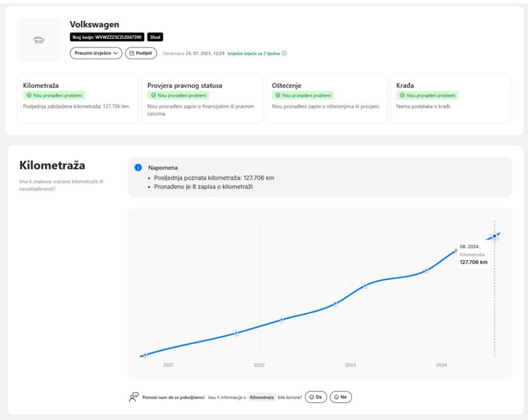This screenshot has height=420, width=528.
Task: Click the feedback person icon
Action: click(133, 397)
